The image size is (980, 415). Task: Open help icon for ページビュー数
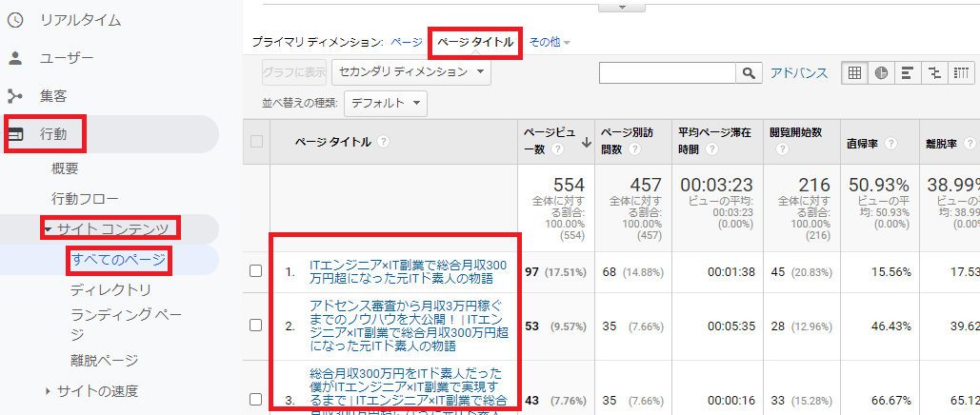click(x=558, y=150)
